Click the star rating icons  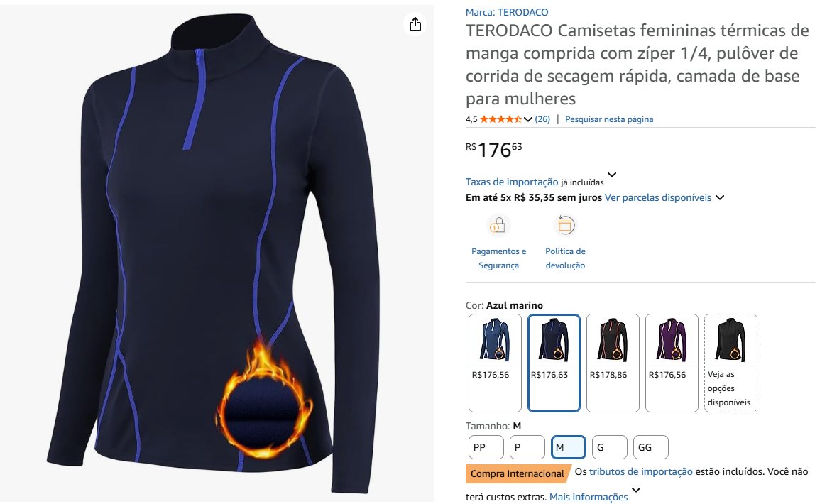[501, 119]
